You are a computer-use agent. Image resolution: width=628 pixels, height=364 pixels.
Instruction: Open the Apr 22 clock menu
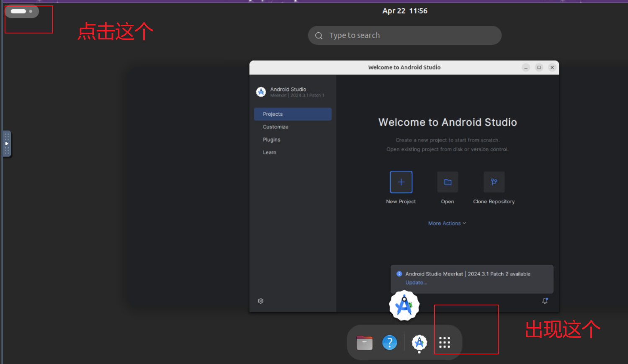pos(405,11)
